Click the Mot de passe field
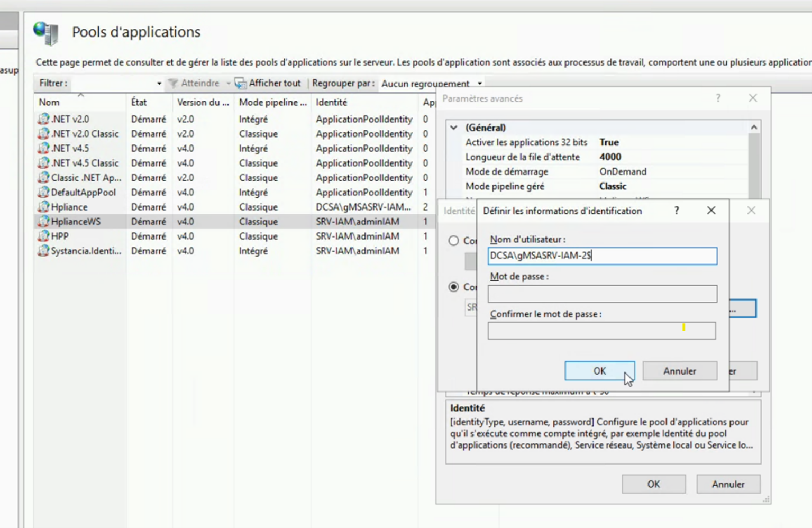812x528 pixels. point(603,294)
